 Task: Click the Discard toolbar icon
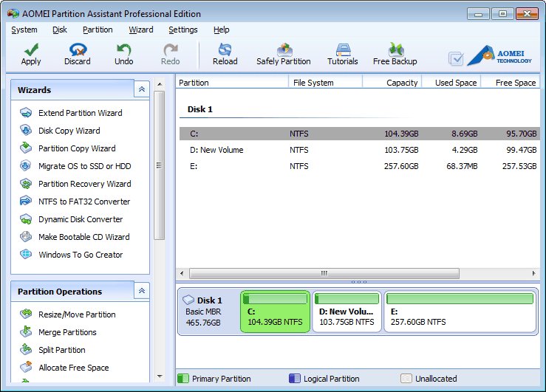click(78, 49)
